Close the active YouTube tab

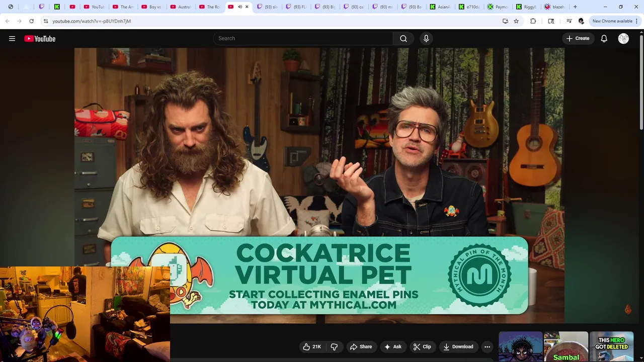coord(247,7)
